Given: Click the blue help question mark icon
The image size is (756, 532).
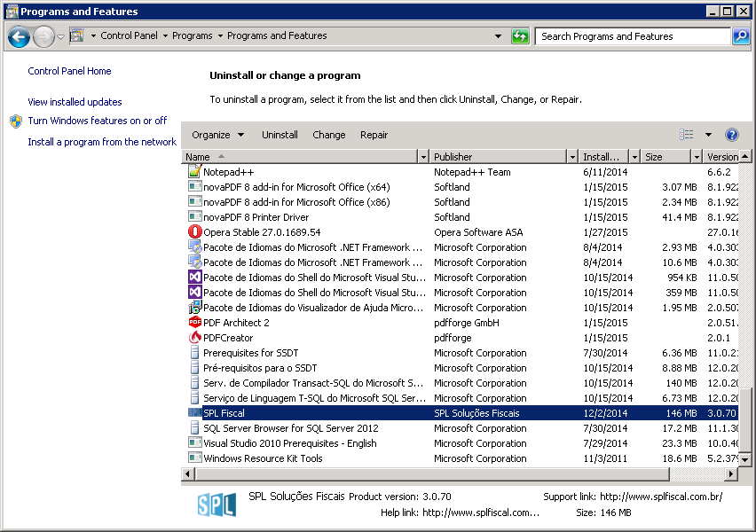Looking at the screenshot, I should click(x=731, y=135).
